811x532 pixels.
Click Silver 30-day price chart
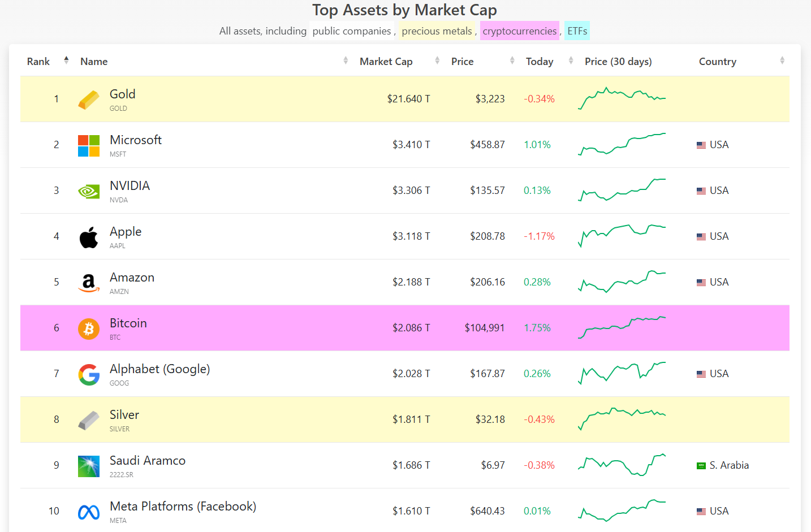click(622, 419)
